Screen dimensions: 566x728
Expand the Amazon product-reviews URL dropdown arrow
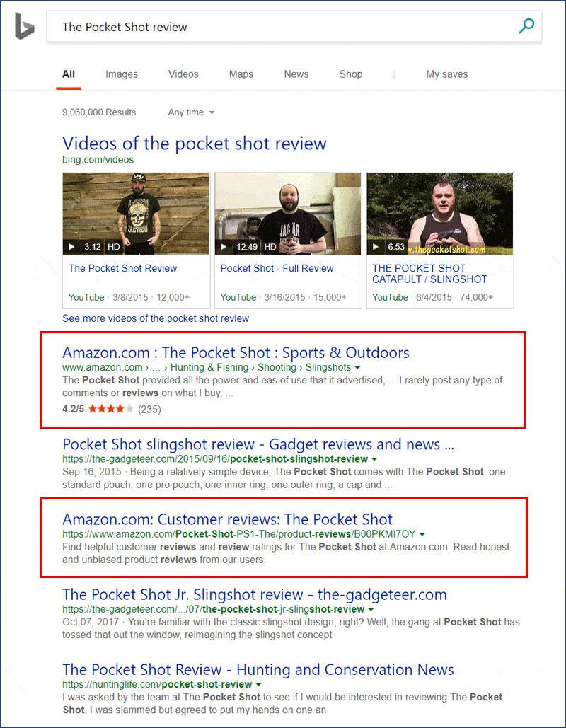tap(422, 534)
